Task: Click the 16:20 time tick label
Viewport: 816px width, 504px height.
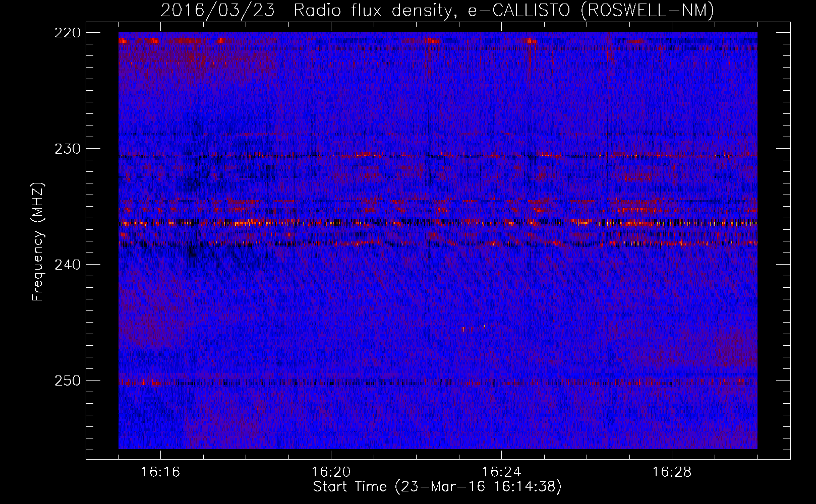Action: (331, 472)
